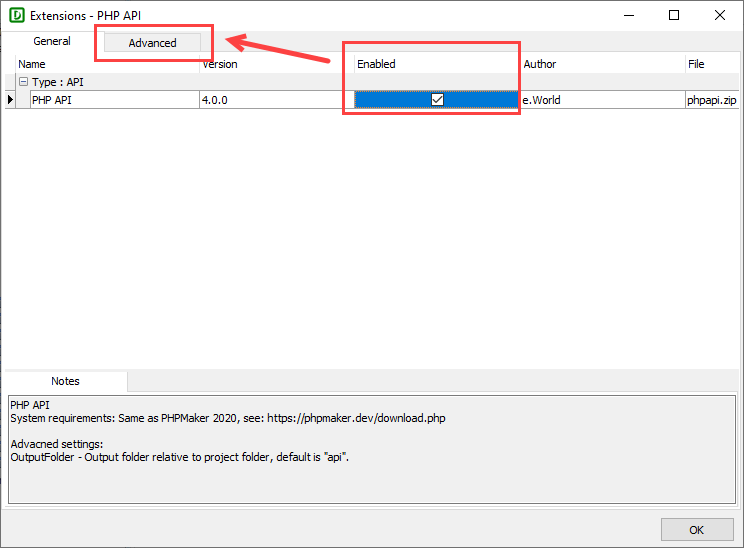744x548 pixels.
Task: Select the 4.0.0 version cell
Action: (x=277, y=100)
